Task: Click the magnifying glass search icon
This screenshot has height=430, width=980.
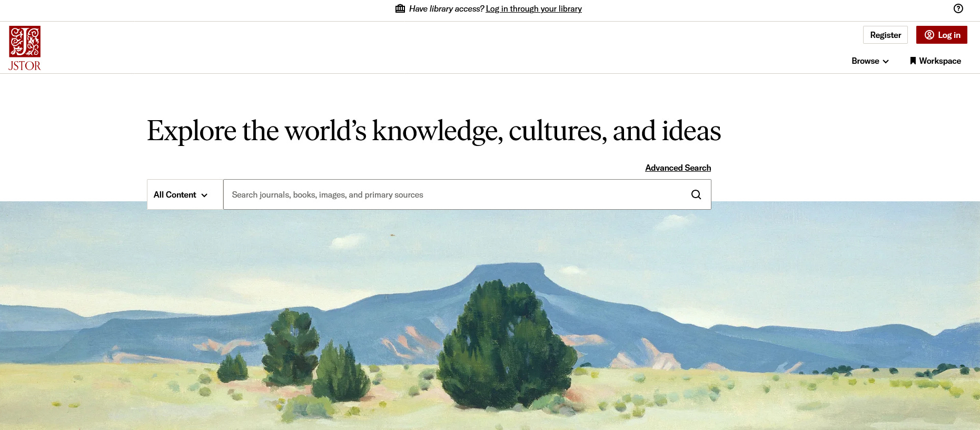Action: 696,194
